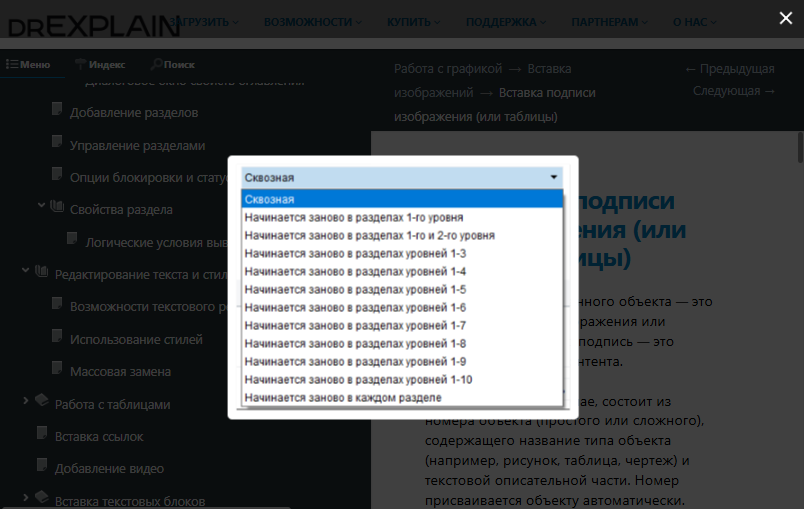Click the page icon beside Вставка ссылок
Screen dimensions: 804x509
(x=42, y=435)
